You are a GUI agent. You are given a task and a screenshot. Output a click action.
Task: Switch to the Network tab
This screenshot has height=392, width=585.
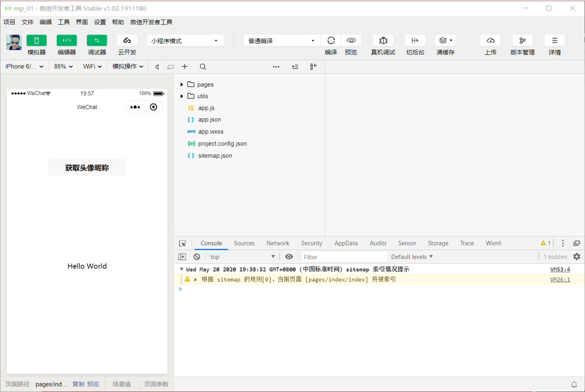click(x=278, y=243)
